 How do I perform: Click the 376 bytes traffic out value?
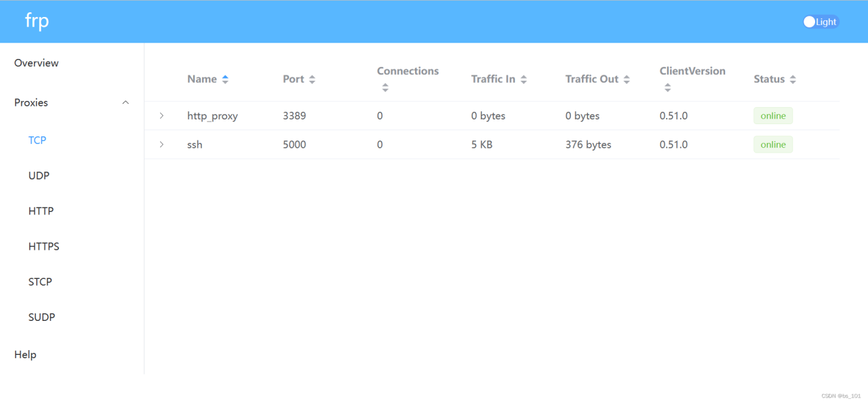[588, 145]
